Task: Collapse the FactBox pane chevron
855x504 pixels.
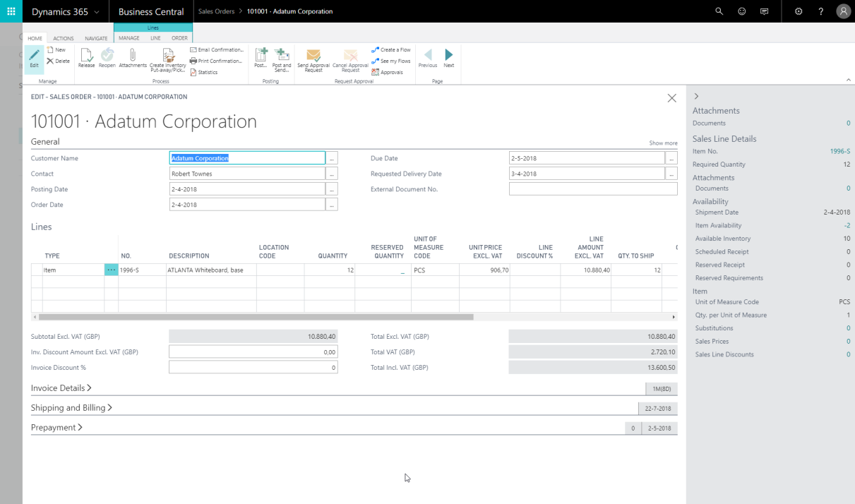Action: click(696, 96)
